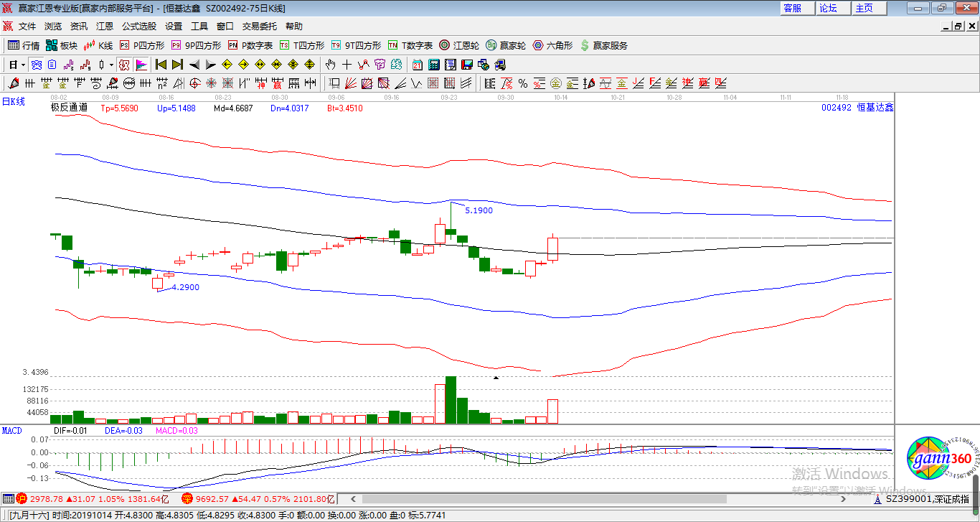This screenshot has height=522, width=980.
Task: Toggle the blue knot-pattern view button
Action: [36, 65]
